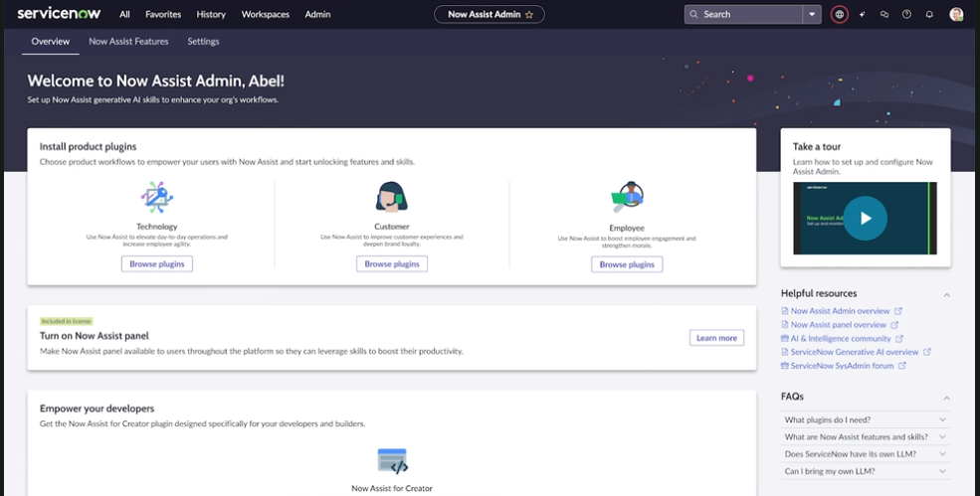Switch to the Settings tab
The width and height of the screenshot is (980, 496).
pos(203,41)
